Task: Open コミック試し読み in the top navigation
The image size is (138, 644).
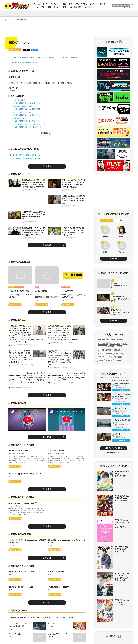Action: pyautogui.click(x=75, y=7)
